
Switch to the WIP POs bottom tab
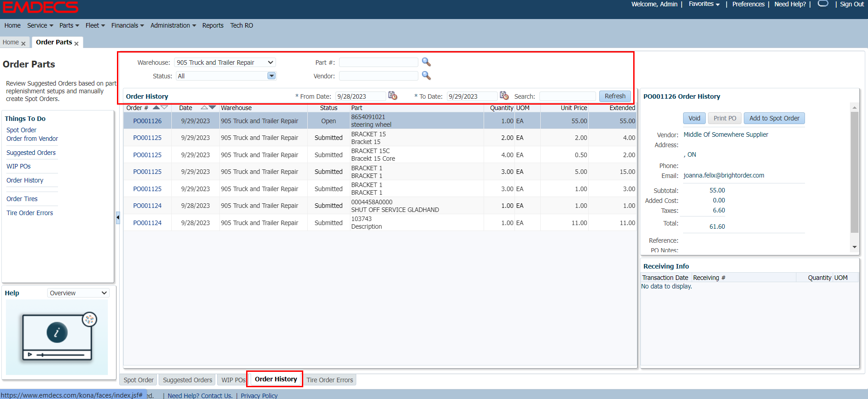pos(233,380)
